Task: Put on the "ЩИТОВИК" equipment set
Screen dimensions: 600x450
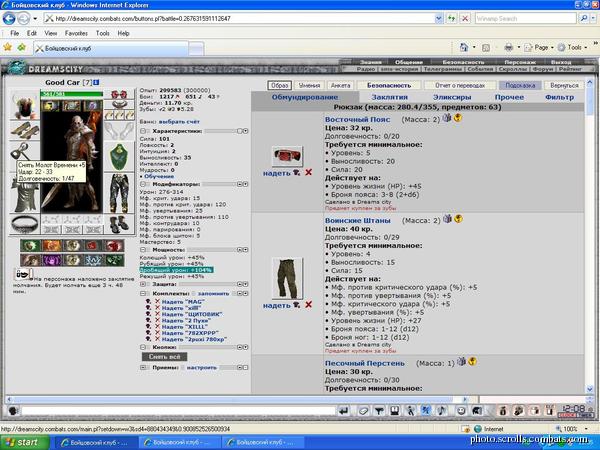Action: tap(192, 314)
